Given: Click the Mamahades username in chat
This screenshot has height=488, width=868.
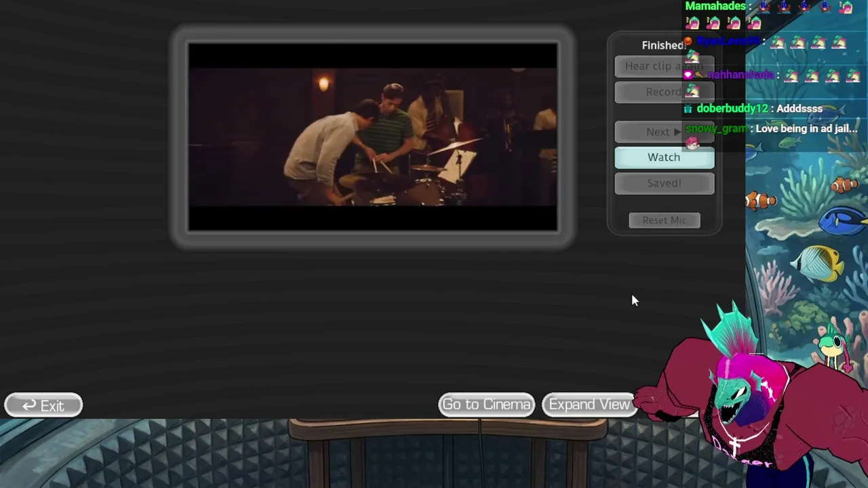Looking at the screenshot, I should [715, 6].
